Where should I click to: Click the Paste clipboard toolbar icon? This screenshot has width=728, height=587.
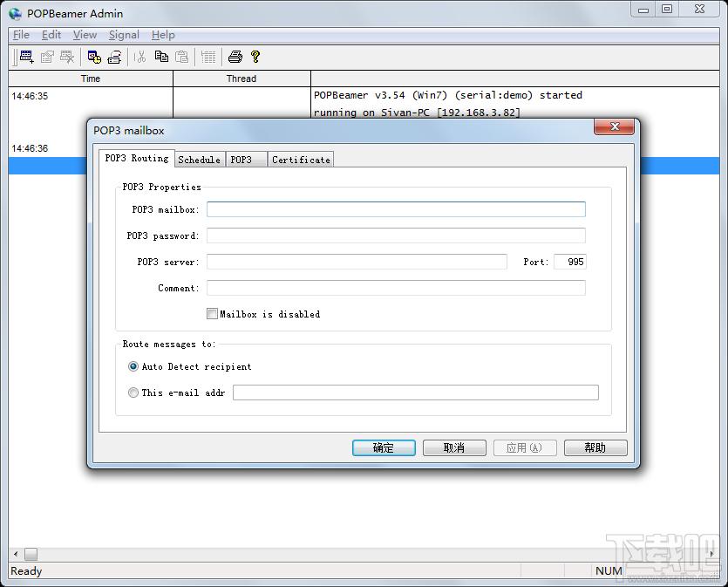pos(182,57)
